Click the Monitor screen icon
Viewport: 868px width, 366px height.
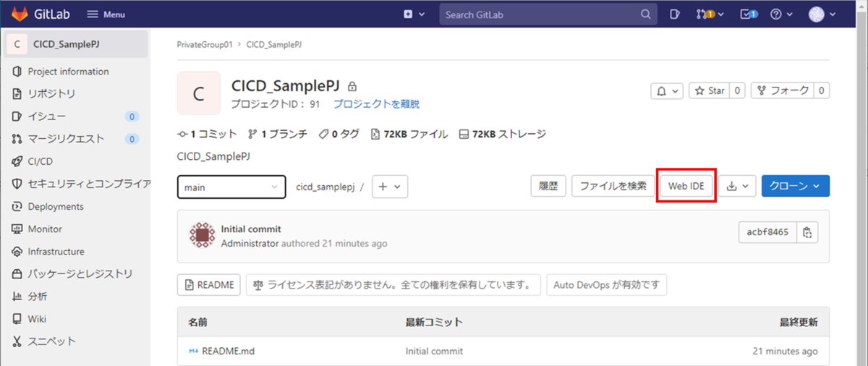17,229
